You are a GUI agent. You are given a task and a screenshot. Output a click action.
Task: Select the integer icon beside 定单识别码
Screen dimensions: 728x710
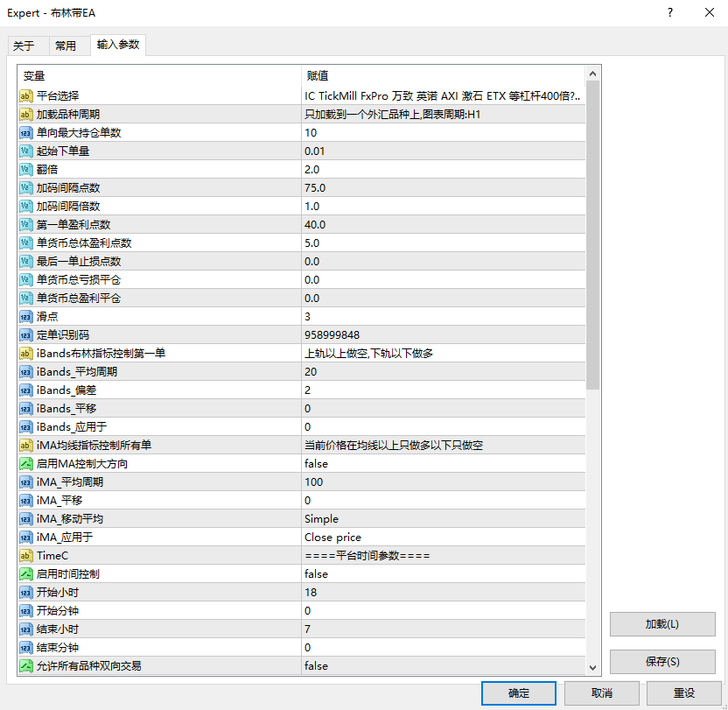coord(26,334)
